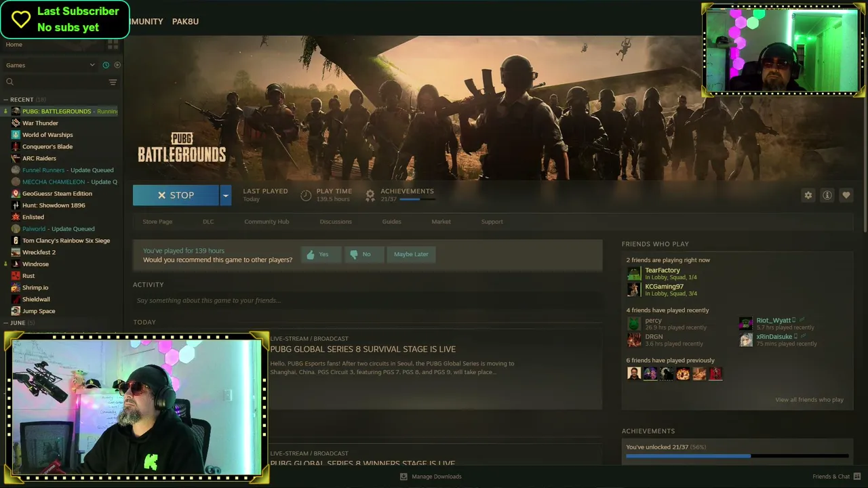Open the PUBG settings gear icon

[808, 195]
